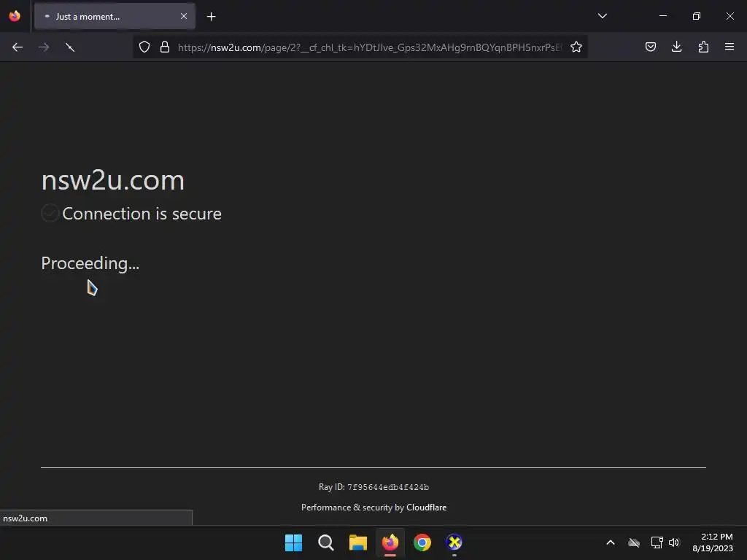Open network status tray icon
The height and width of the screenshot is (560, 747).
point(657,542)
